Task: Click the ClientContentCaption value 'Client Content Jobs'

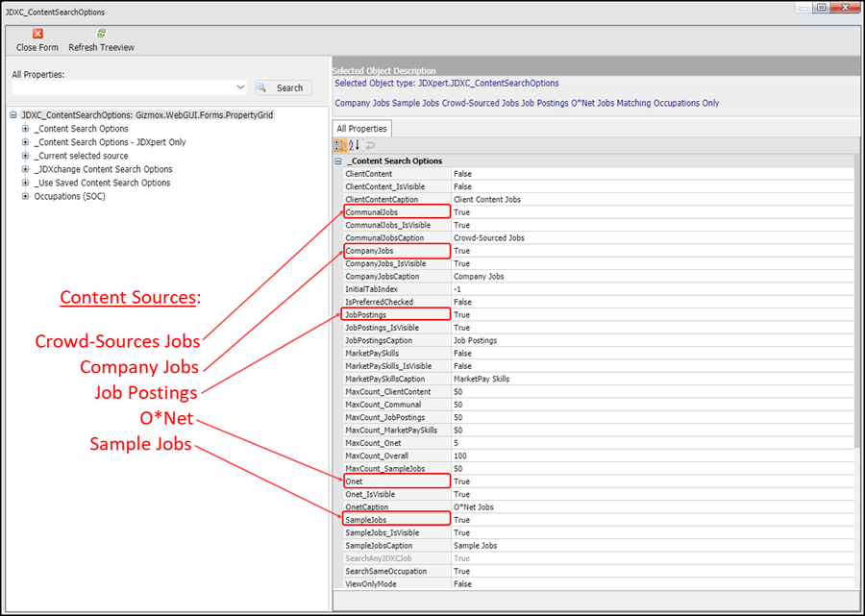Action: (x=487, y=200)
